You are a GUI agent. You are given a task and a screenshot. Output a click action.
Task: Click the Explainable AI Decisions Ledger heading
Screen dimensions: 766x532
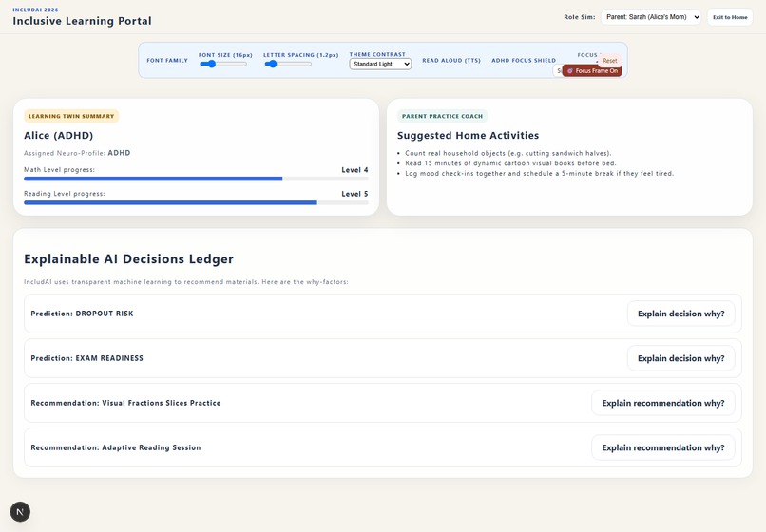point(129,259)
